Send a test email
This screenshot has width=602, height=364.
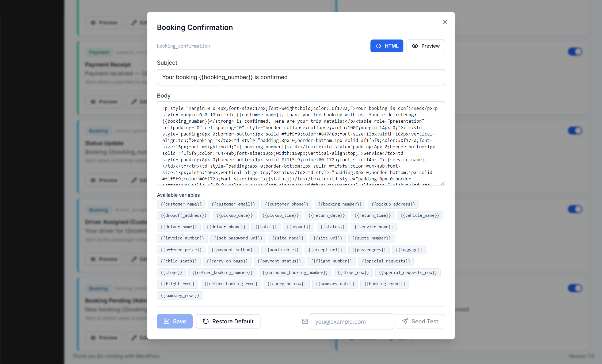(420, 321)
